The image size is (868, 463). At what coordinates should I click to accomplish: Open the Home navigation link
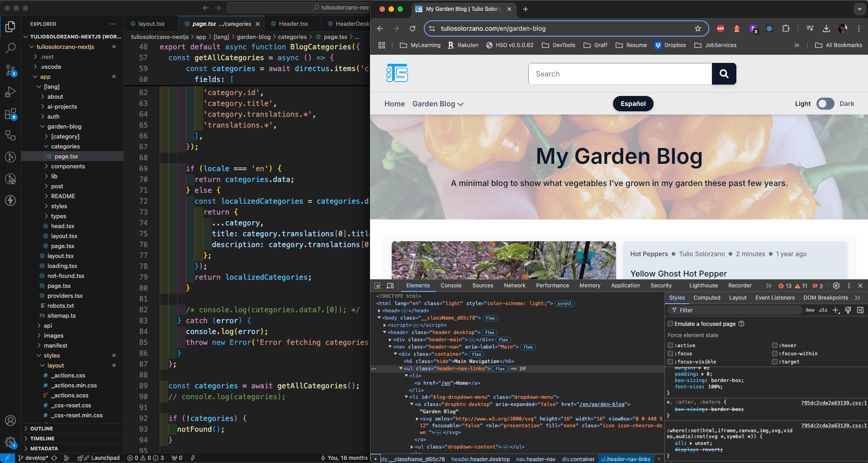[394, 104]
